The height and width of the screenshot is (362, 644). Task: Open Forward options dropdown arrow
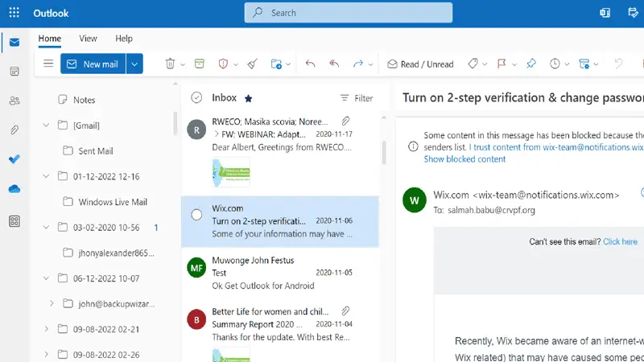point(370,64)
